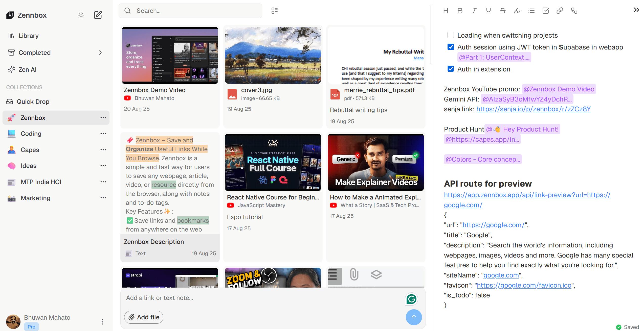Open user account menu next to Bhuwan Mahato
Viewport: 644px width, 331px height.
[x=102, y=322]
